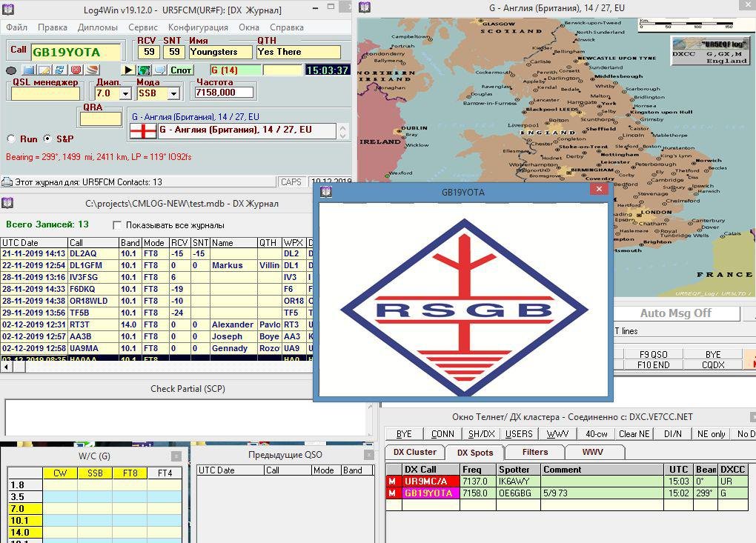The width and height of the screenshot is (756, 543).
Task: Click the save QSO disk icon
Action: pos(28,70)
